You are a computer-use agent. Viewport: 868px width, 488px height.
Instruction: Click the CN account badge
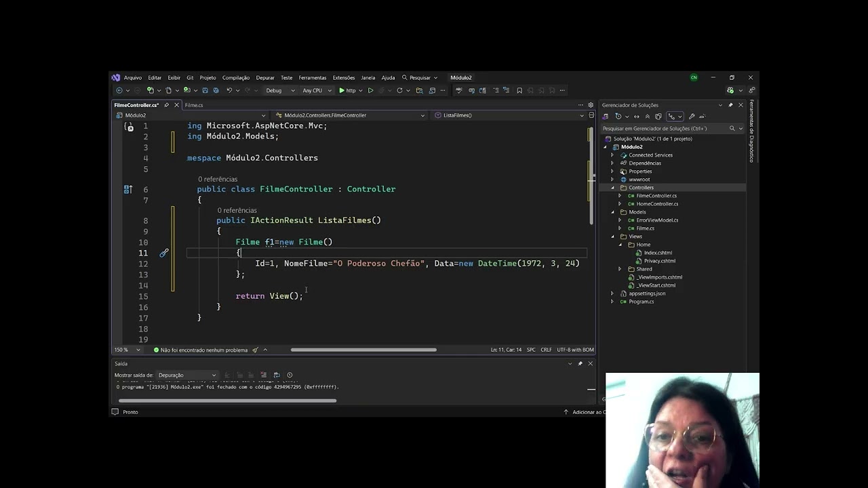pos(694,77)
